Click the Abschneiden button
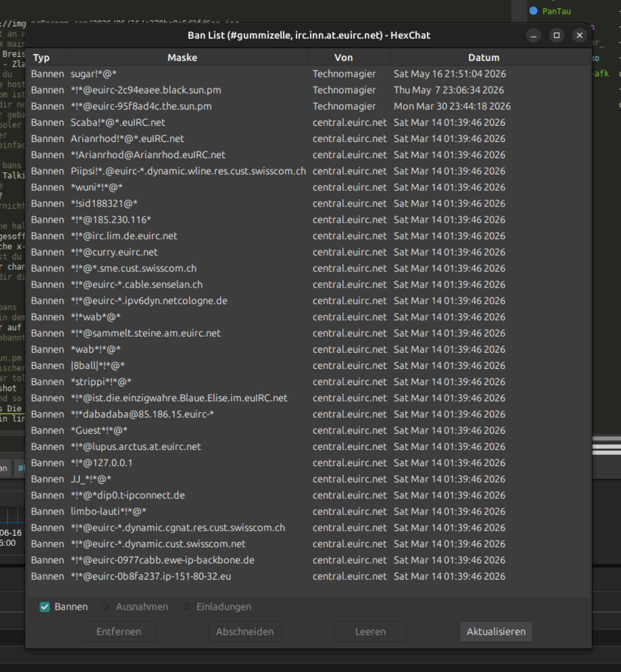 pos(245,632)
